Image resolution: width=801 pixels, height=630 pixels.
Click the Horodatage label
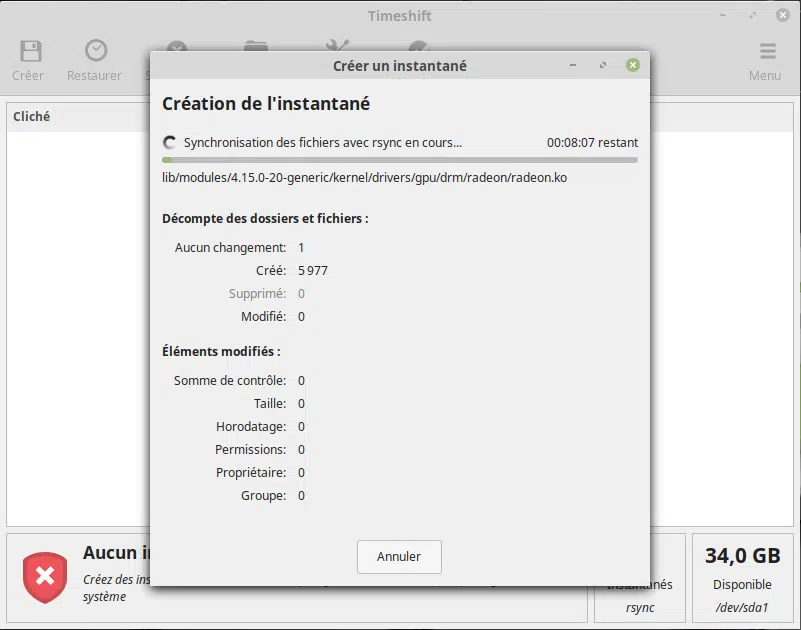point(251,427)
